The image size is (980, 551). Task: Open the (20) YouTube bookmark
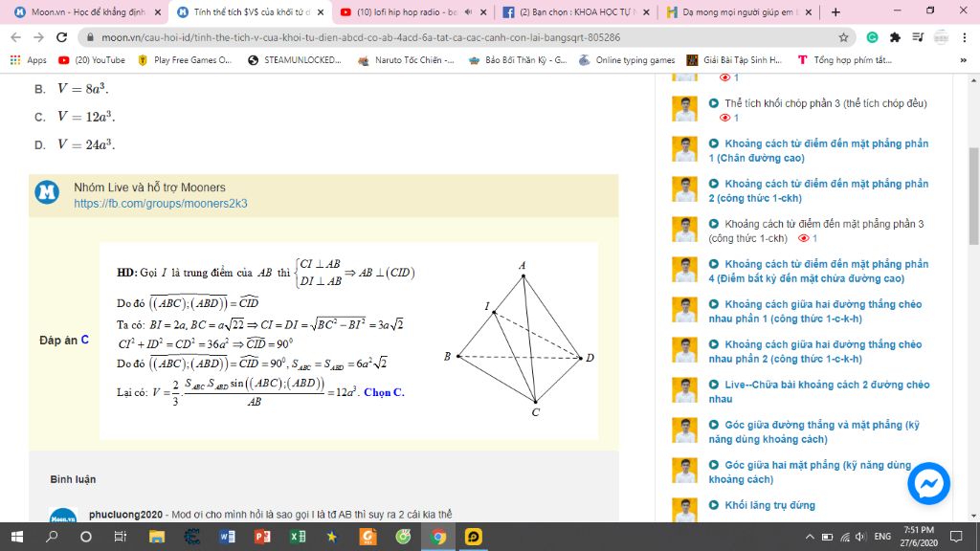(91, 60)
